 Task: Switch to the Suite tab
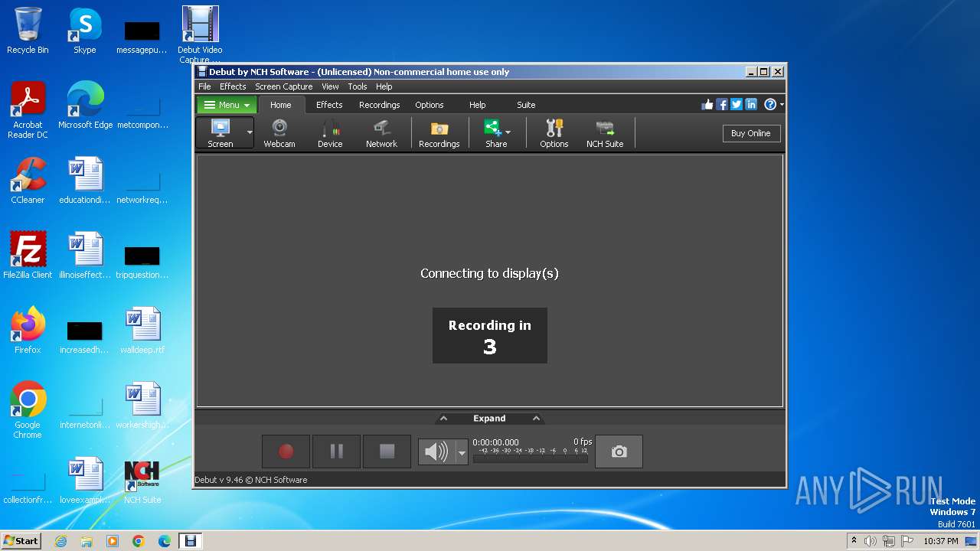click(x=526, y=105)
